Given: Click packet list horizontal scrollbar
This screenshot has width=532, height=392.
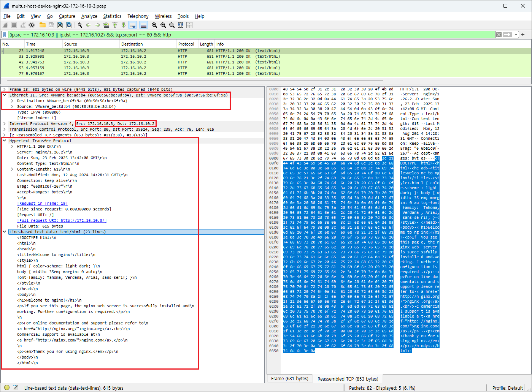Looking at the screenshot, I should tap(195, 81).
